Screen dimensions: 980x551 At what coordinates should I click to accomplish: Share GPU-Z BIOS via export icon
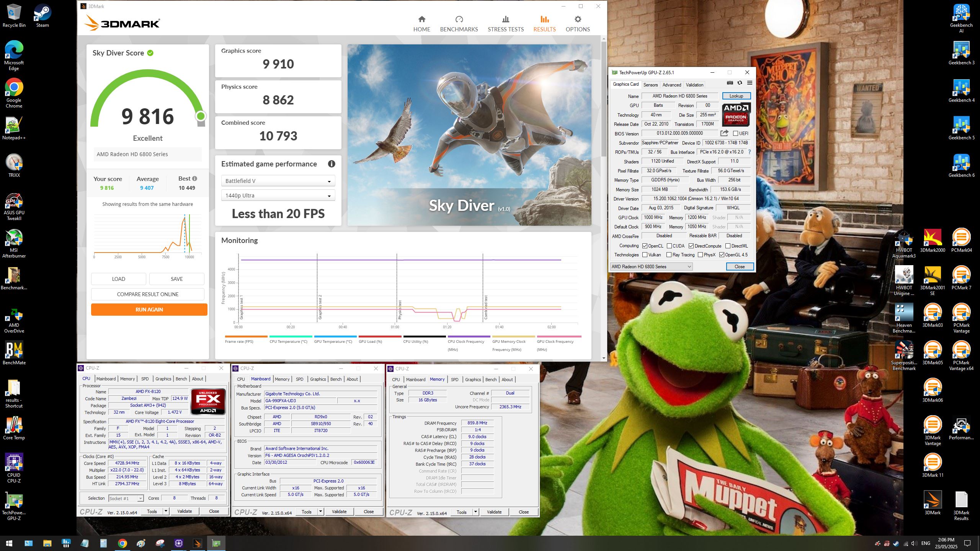click(x=724, y=133)
